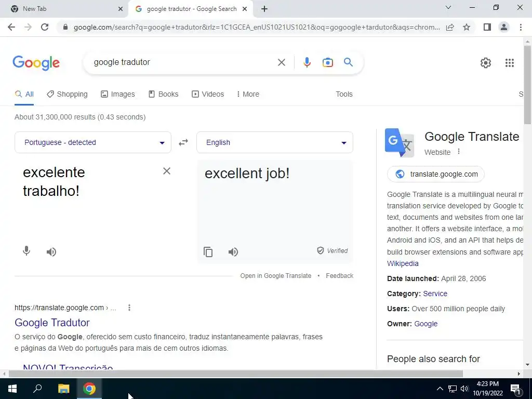The height and width of the screenshot is (399, 532).
Task: Search by image with camera icon
Action: 327,62
